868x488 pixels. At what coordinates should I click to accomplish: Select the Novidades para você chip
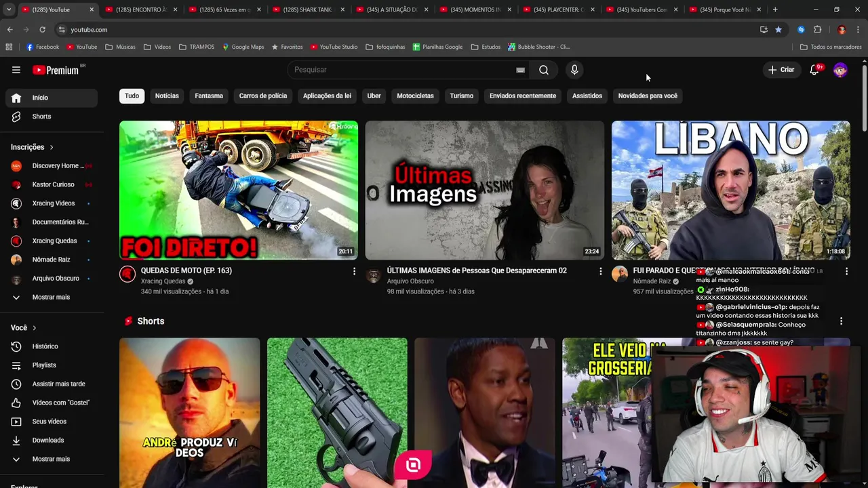pyautogui.click(x=648, y=96)
